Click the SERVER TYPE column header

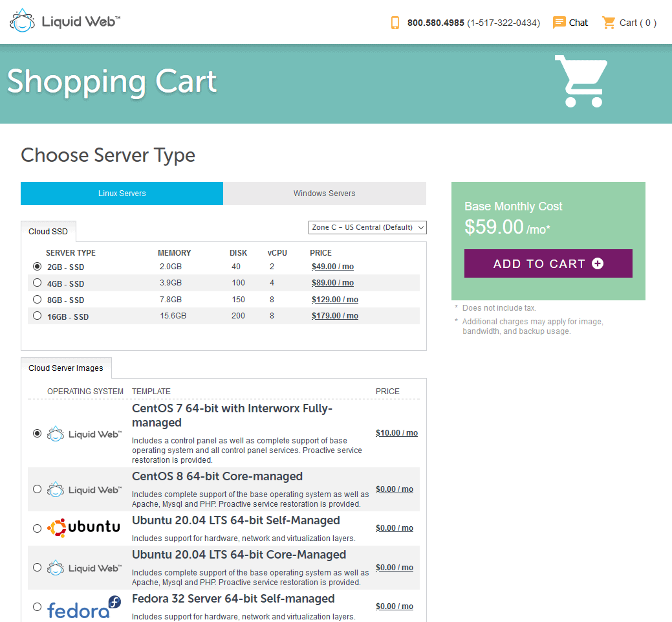(x=70, y=253)
